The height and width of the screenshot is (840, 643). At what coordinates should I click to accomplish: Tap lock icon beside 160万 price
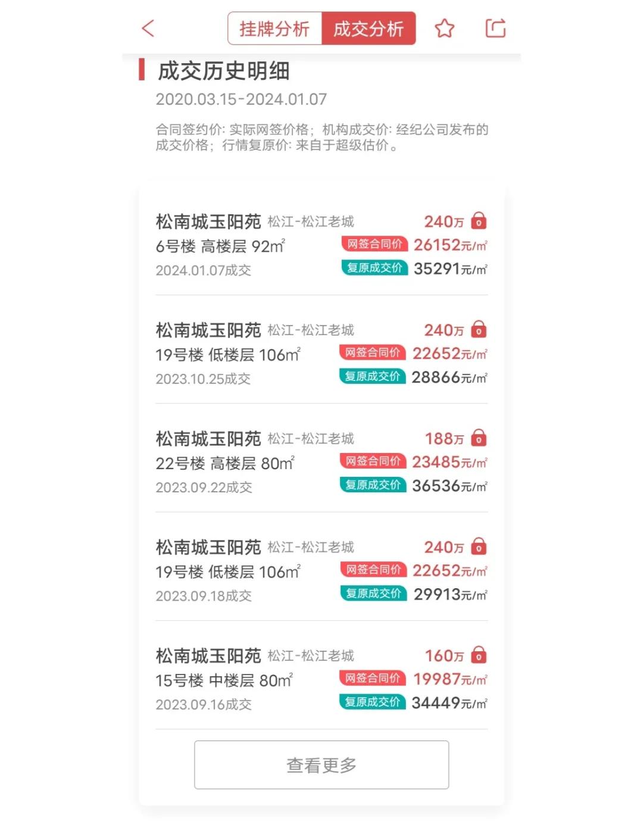tap(479, 655)
